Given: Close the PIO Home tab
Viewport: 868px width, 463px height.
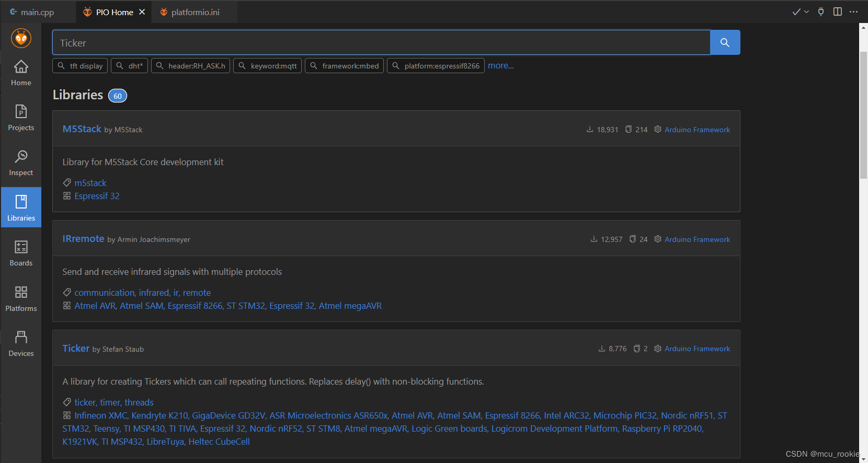Looking at the screenshot, I should tap(142, 12).
